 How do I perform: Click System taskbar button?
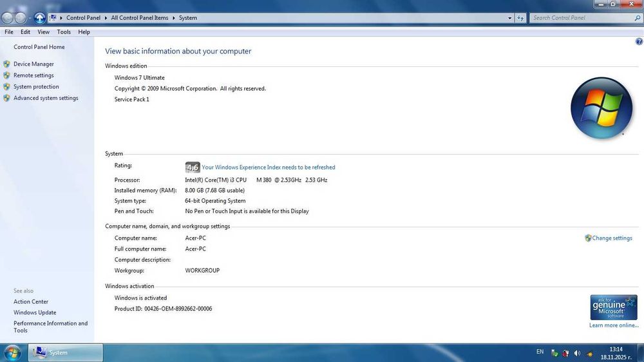click(66, 352)
